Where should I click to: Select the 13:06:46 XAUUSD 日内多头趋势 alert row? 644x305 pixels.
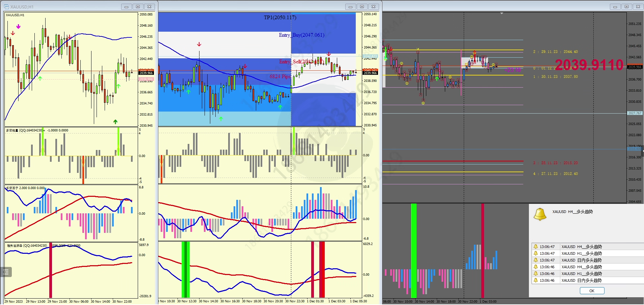(588, 280)
